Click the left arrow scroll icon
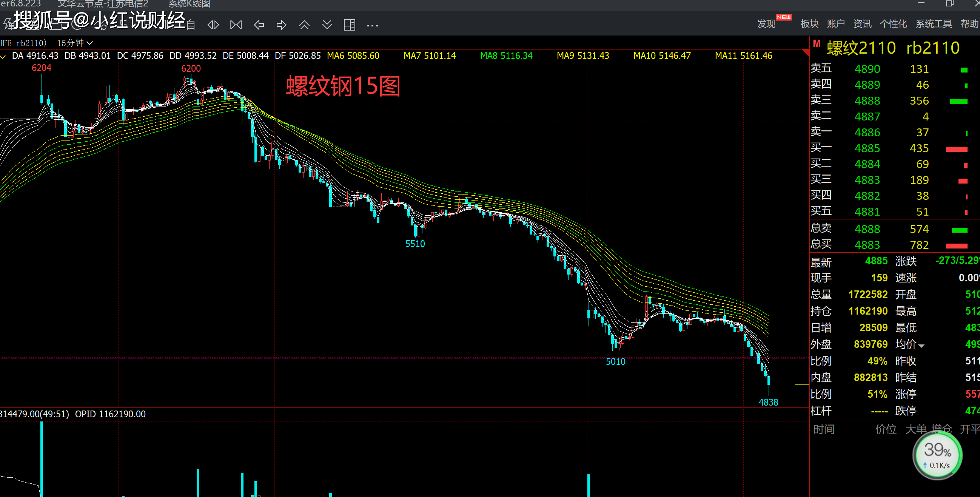980x497 pixels. click(x=259, y=25)
